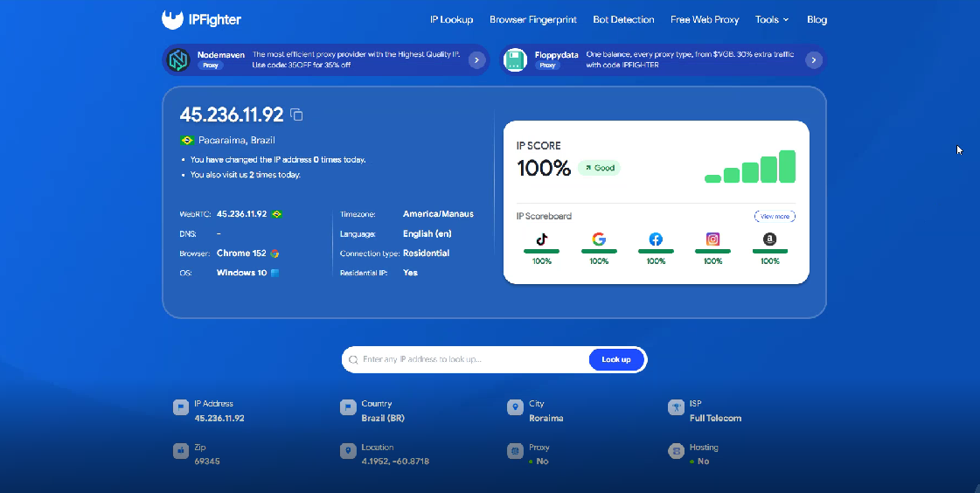The height and width of the screenshot is (493, 980).
Task: Click the Facebook scoreboard icon
Action: click(x=656, y=239)
